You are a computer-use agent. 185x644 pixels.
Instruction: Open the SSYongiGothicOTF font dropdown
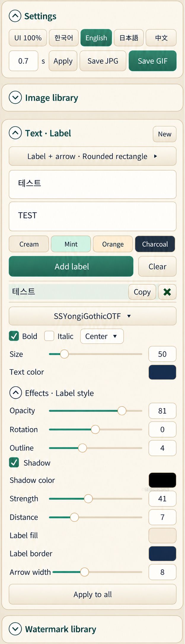92,316
